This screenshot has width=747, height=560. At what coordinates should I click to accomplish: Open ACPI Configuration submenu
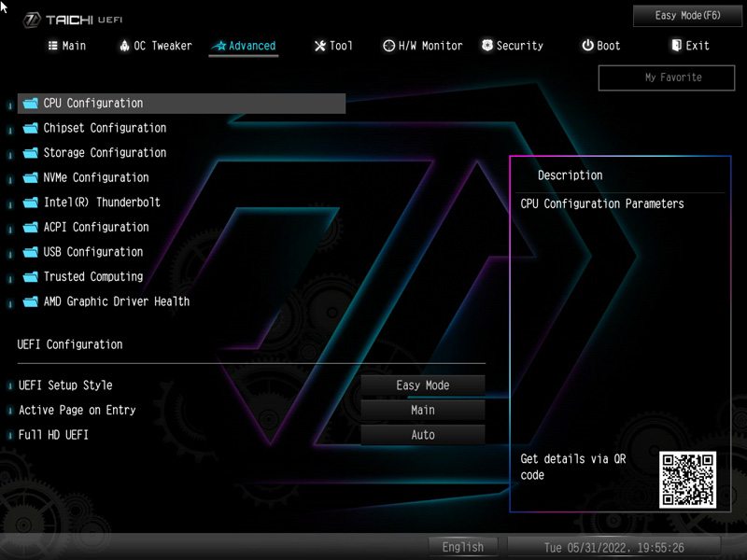[x=96, y=227]
